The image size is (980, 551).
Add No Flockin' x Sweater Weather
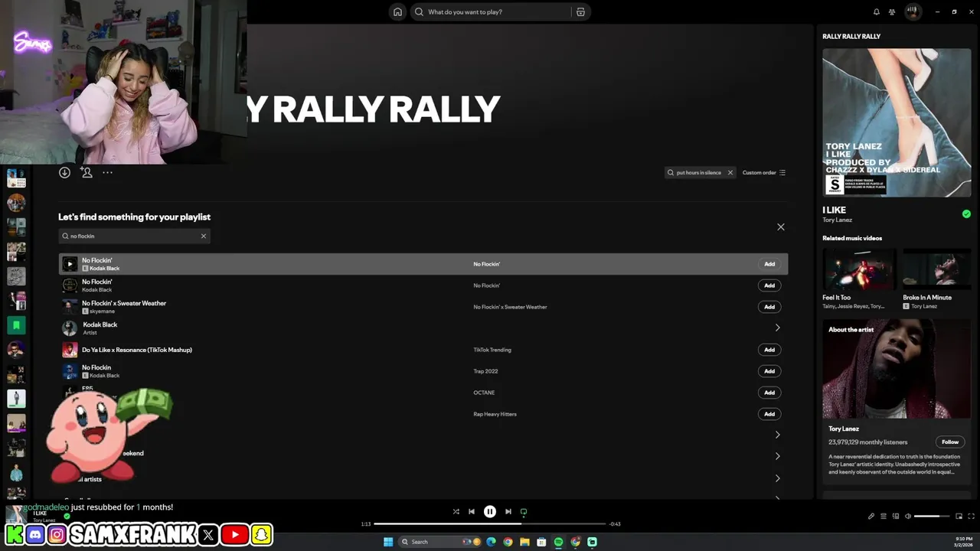coord(769,307)
